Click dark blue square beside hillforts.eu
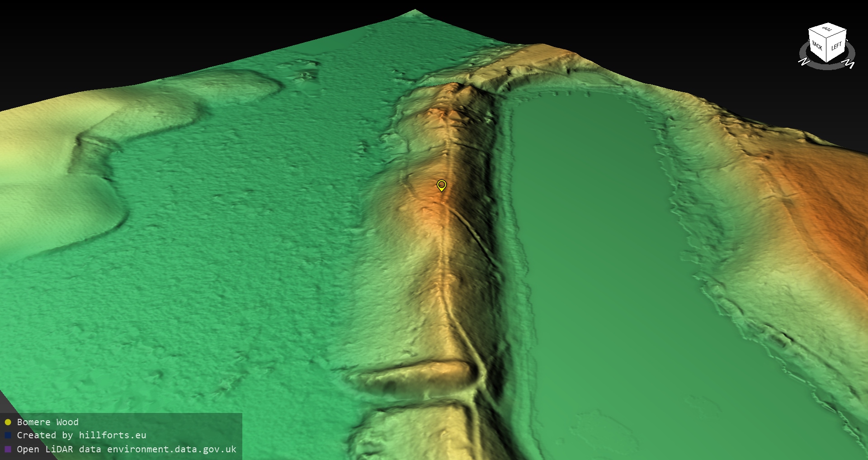The height and width of the screenshot is (460, 868). [x=8, y=436]
